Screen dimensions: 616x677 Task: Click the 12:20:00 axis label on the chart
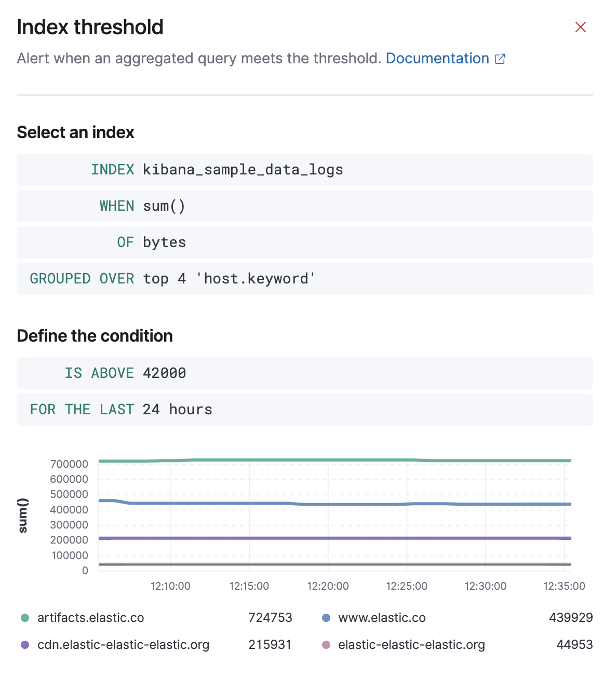328,586
